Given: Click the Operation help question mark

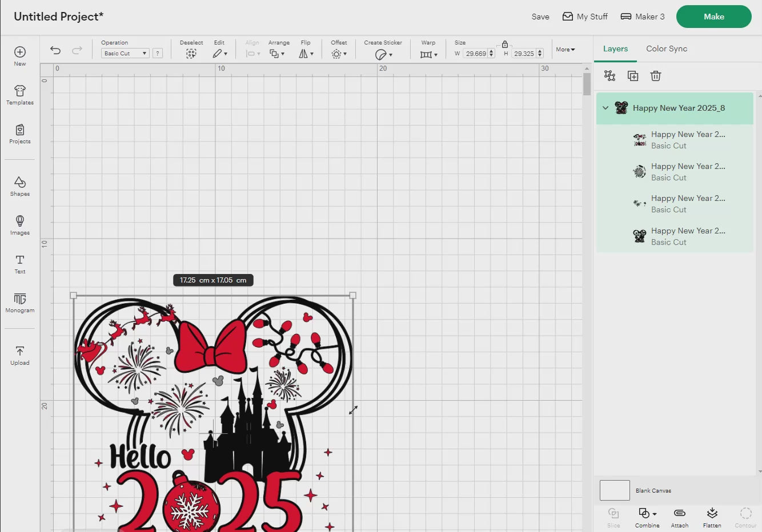Looking at the screenshot, I should [x=158, y=53].
